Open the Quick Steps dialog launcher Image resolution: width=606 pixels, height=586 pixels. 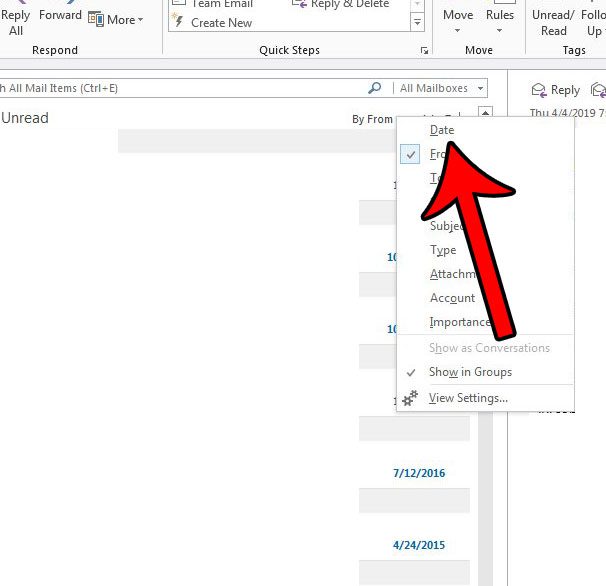tap(424, 50)
